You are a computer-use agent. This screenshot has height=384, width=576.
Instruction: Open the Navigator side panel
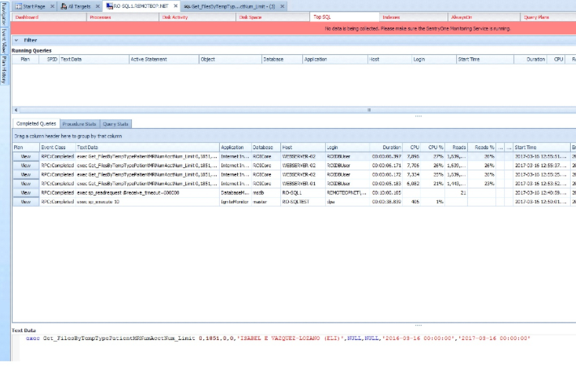[4, 14]
